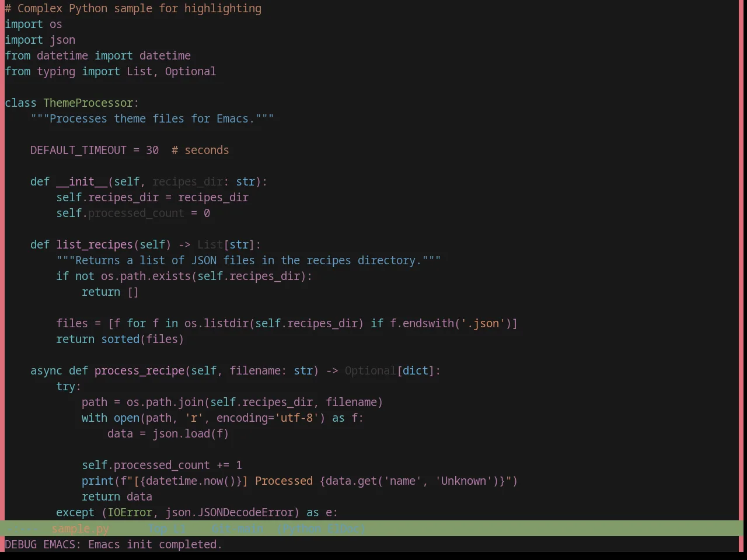
Task: Click the 'import json' line
Action: [x=40, y=40]
